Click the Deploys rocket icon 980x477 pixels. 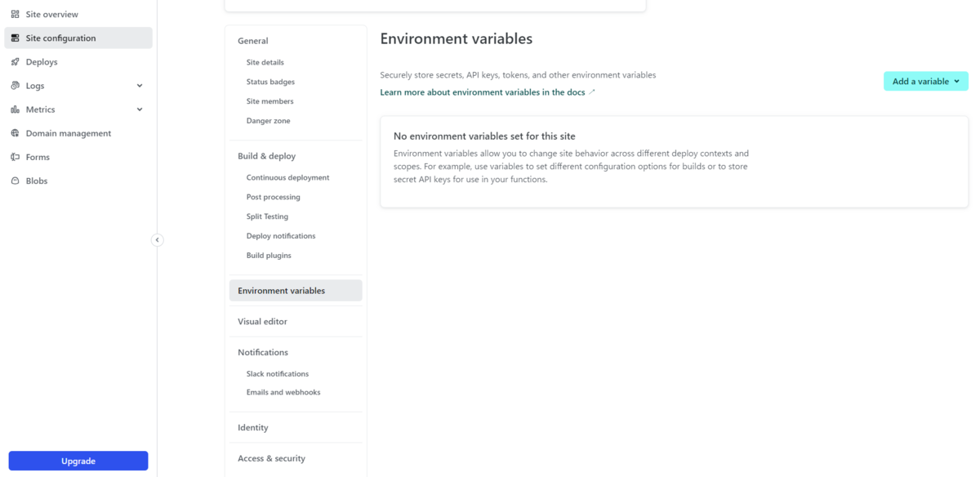point(15,61)
